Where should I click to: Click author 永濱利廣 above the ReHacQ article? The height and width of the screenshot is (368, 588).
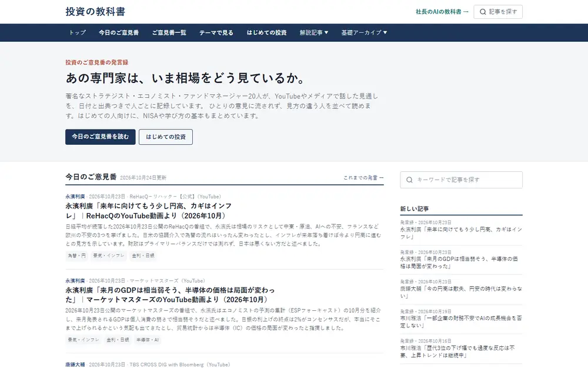coord(75,197)
